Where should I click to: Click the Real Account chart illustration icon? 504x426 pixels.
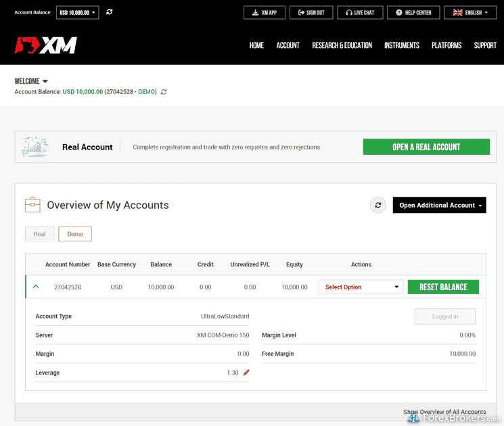coord(35,147)
